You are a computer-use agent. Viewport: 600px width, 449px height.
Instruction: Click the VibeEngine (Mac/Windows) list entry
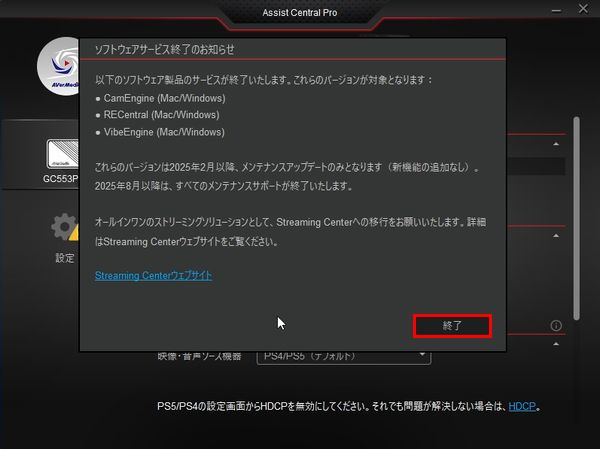164,132
